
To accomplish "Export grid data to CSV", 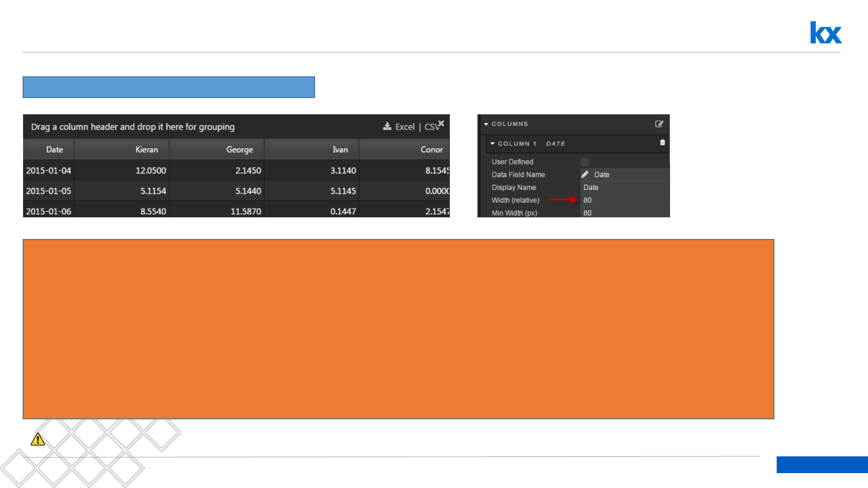I will coord(431,127).
